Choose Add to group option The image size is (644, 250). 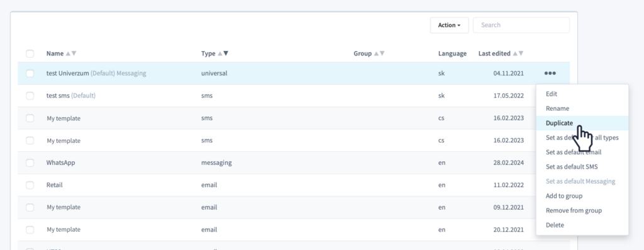[582, 196]
